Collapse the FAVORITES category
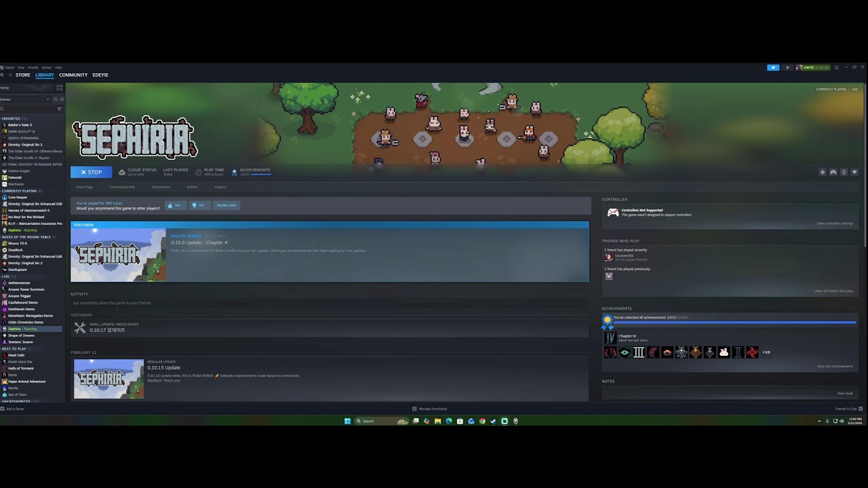The image size is (868, 488). (x=12, y=119)
